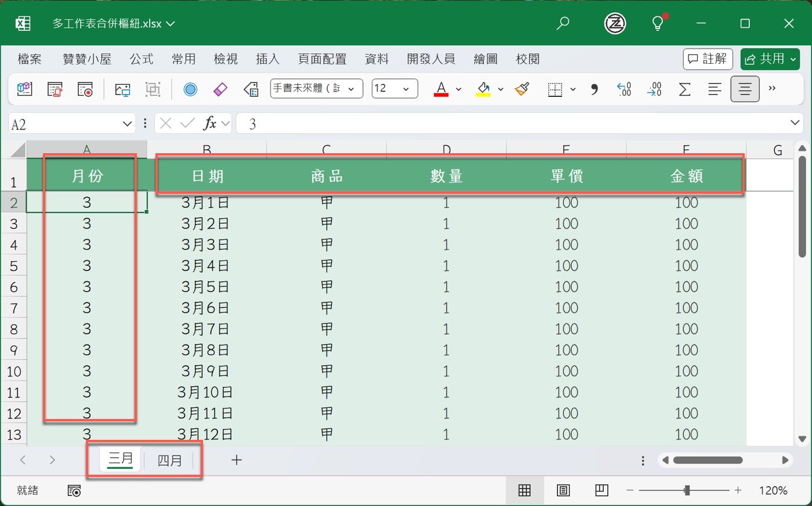Cancel formula entry X icon
812x506 pixels.
pos(166,123)
